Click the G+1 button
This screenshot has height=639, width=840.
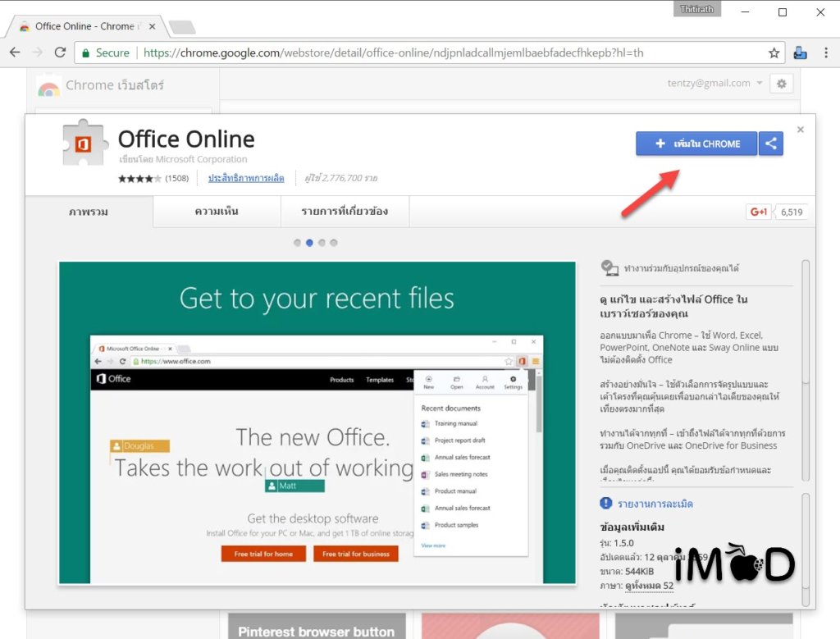(758, 212)
